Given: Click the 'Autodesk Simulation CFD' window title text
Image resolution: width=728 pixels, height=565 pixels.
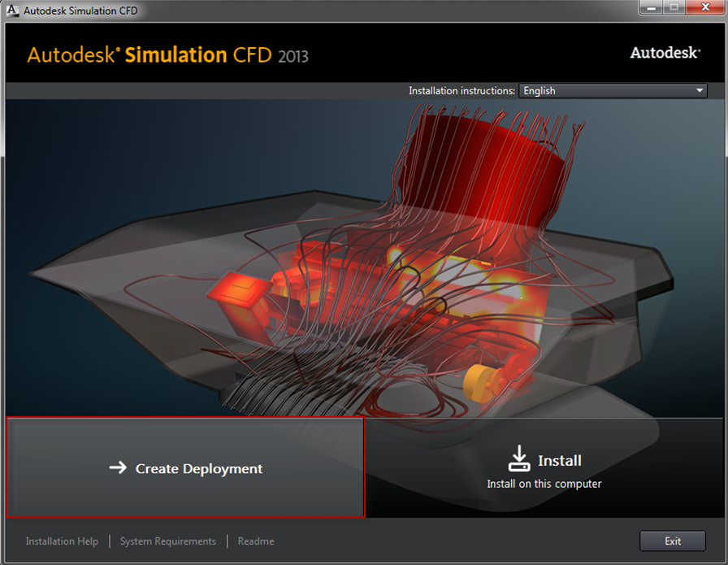Looking at the screenshot, I should click(80, 11).
